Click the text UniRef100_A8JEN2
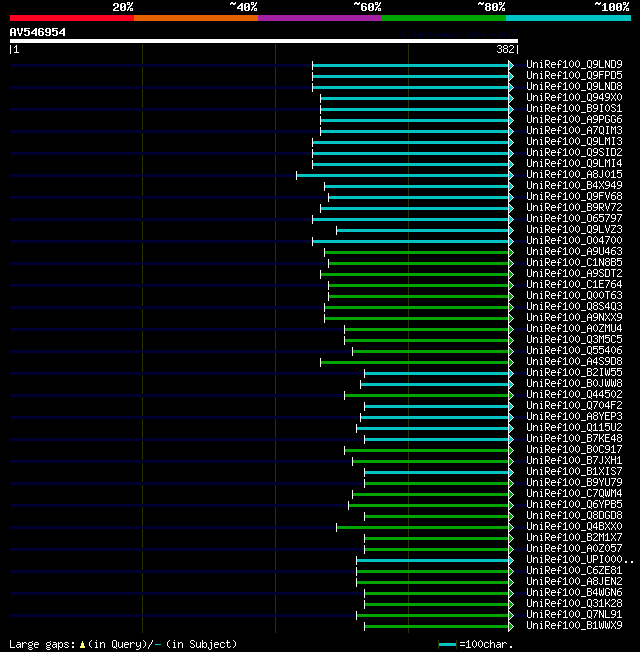The height and width of the screenshot is (652, 640). click(574, 582)
